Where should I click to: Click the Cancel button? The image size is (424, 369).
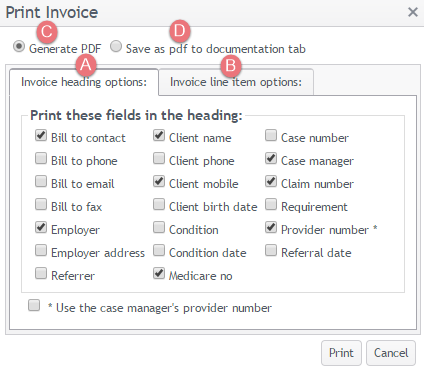pyautogui.click(x=391, y=353)
